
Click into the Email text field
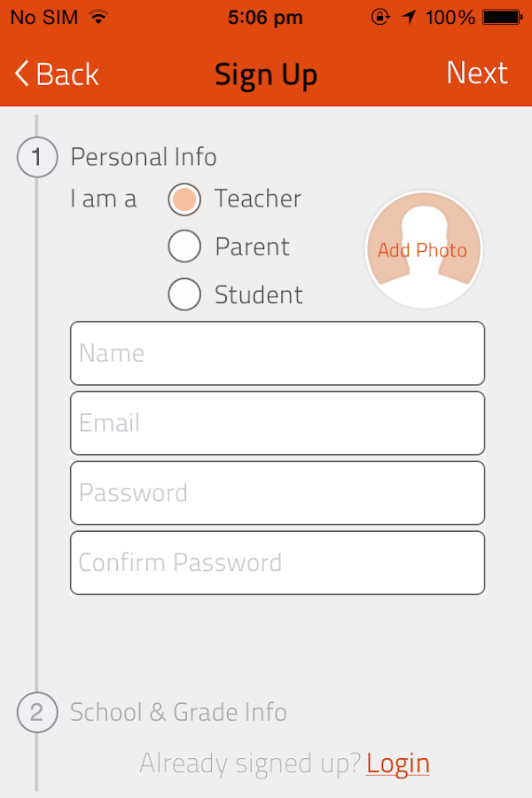(x=278, y=423)
